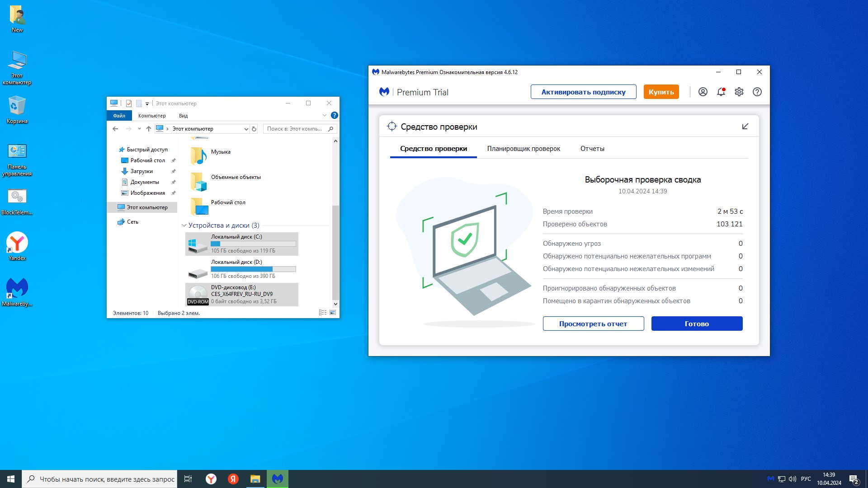Open the Reports tab
This screenshot has height=488, width=868.
[x=592, y=149]
